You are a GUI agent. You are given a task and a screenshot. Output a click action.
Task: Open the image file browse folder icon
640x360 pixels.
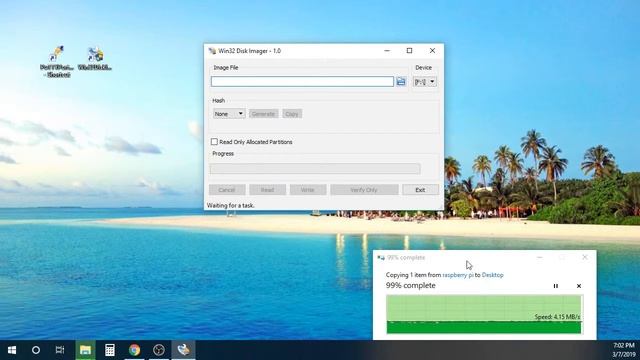(401, 82)
